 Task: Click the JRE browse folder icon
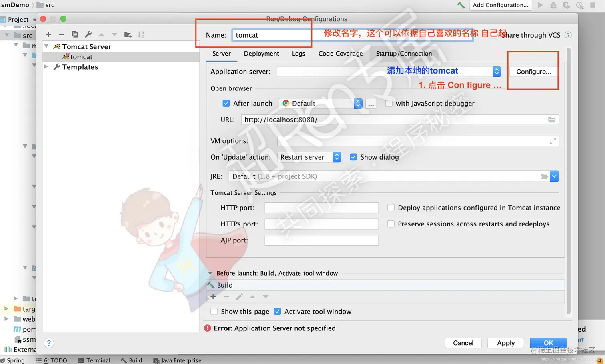point(544,176)
